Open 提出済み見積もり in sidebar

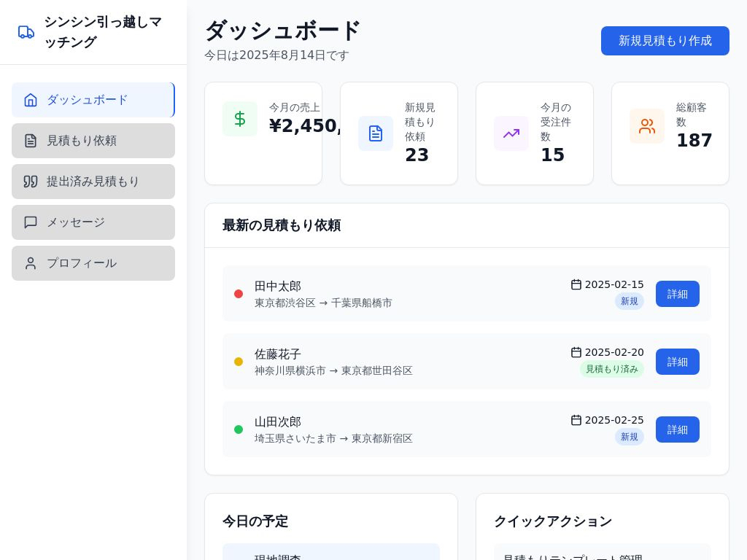pyautogui.click(x=93, y=182)
